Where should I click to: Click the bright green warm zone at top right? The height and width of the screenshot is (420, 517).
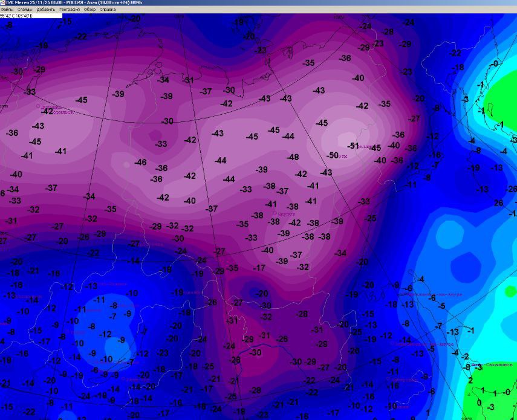(505, 97)
